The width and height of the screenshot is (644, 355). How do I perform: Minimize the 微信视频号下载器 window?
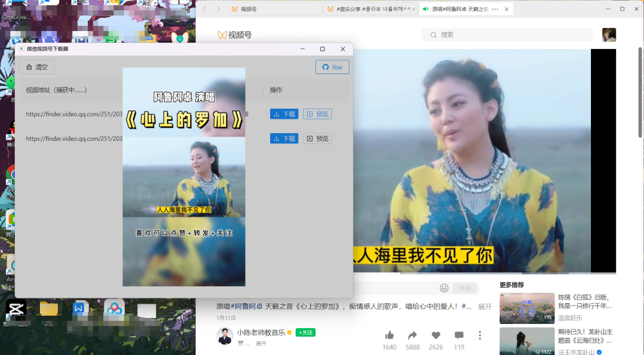click(x=302, y=49)
